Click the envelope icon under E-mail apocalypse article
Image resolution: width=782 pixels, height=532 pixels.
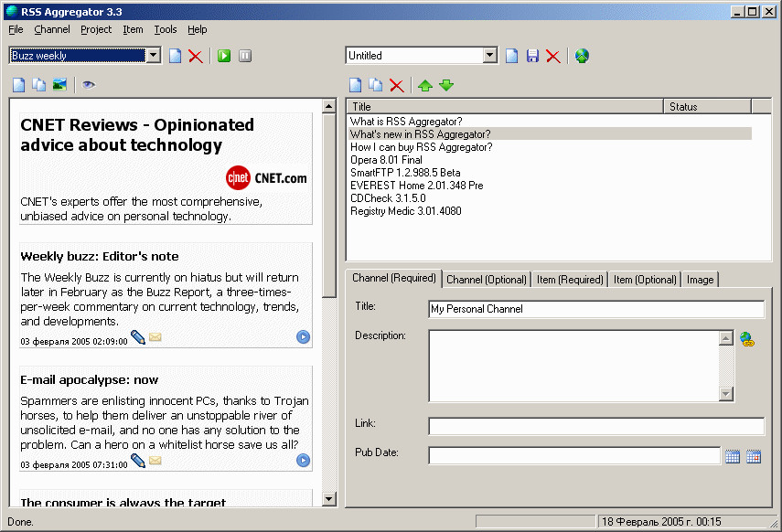pos(155,460)
